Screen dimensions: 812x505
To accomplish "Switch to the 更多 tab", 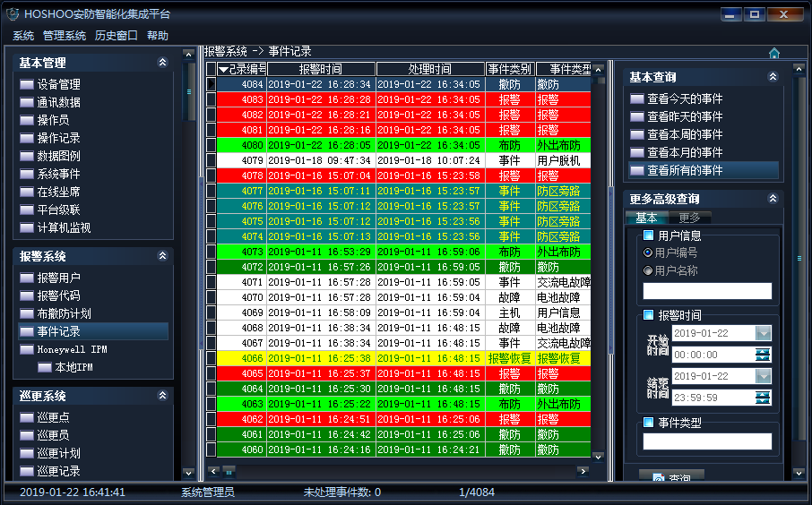I will [x=689, y=218].
